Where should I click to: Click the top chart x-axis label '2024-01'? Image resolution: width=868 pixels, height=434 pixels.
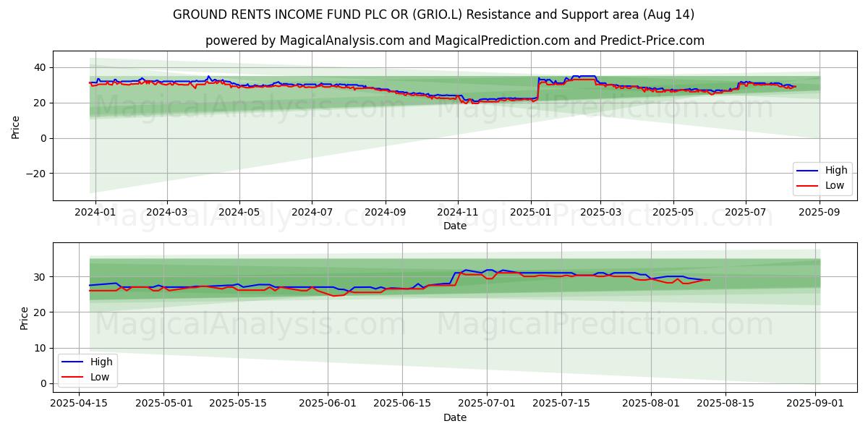click(x=94, y=213)
